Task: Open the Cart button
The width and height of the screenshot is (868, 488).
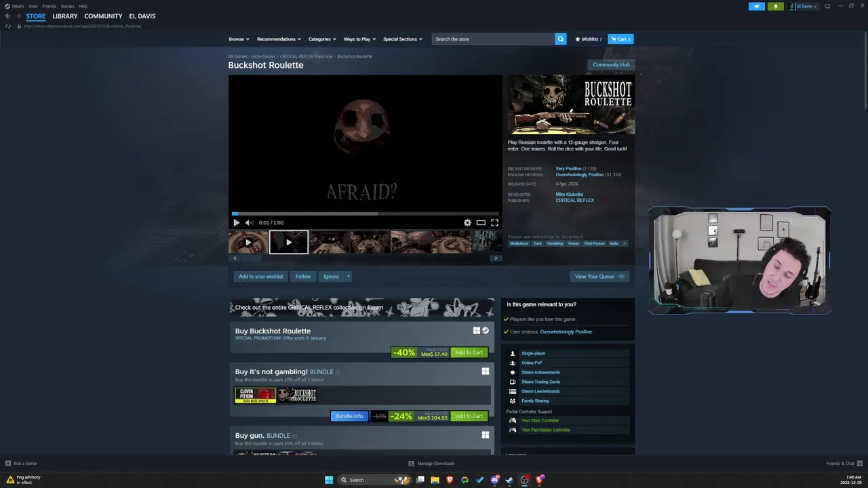Action: pyautogui.click(x=620, y=39)
